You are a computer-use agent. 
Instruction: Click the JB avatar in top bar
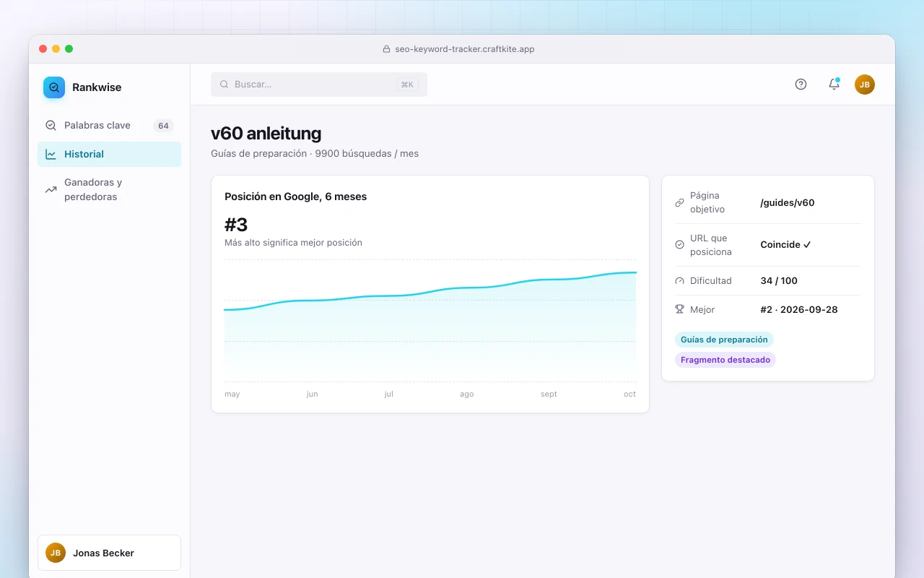pyautogui.click(x=865, y=85)
